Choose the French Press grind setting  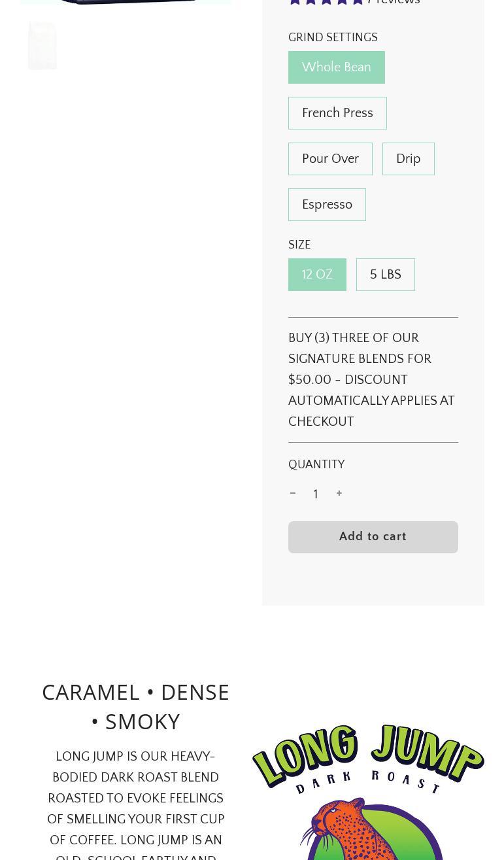click(x=337, y=113)
